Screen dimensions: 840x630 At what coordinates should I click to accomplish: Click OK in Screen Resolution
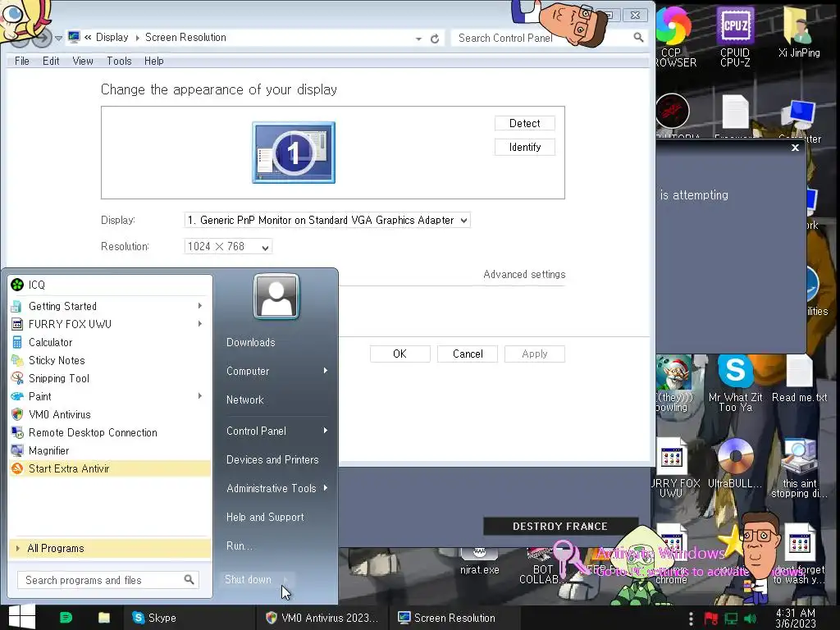click(x=399, y=354)
